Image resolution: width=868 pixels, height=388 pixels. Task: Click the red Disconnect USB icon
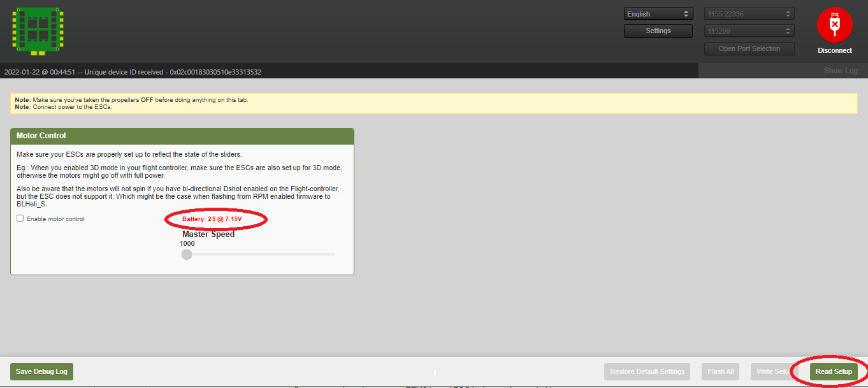[834, 25]
